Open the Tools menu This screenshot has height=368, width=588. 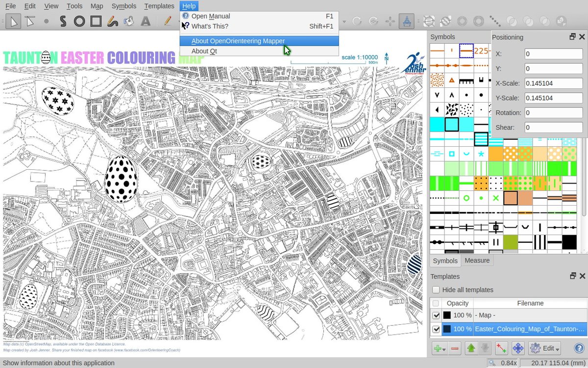click(x=74, y=6)
